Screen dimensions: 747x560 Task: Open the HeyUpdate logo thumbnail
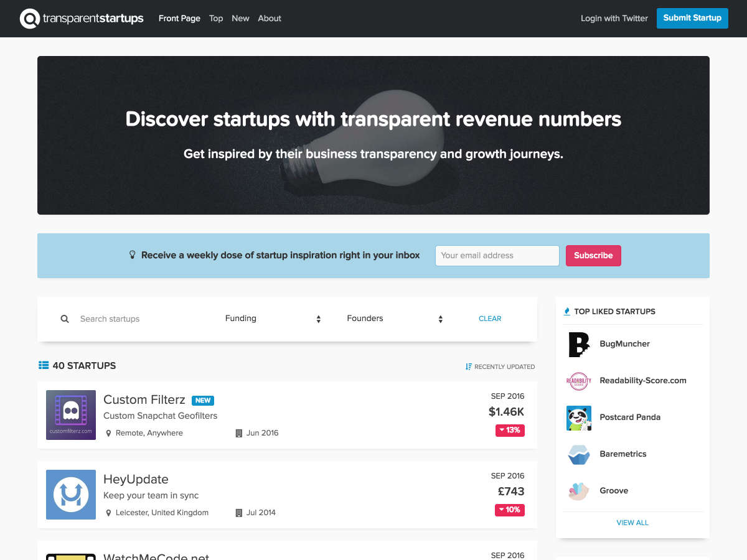[x=71, y=495]
